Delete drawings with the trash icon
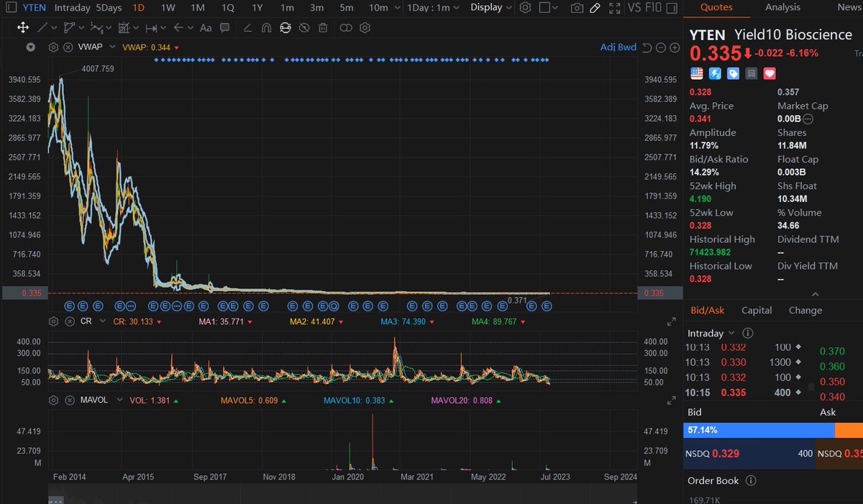This screenshot has height=504, width=863. tap(323, 28)
